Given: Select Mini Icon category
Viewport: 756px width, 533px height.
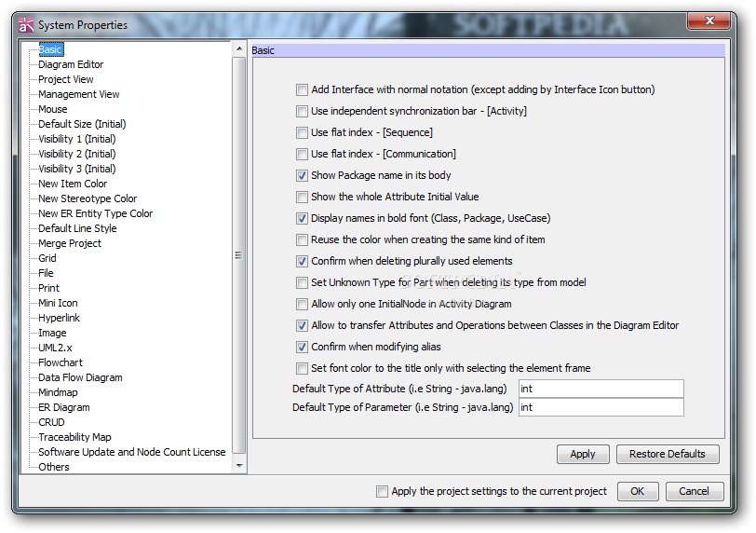Looking at the screenshot, I should pos(58,304).
